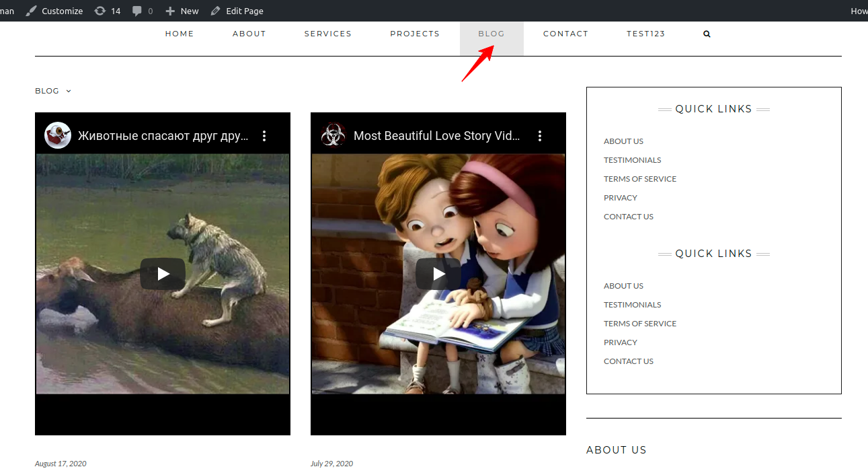
Task: Open the Projects menu item
Action: click(415, 34)
